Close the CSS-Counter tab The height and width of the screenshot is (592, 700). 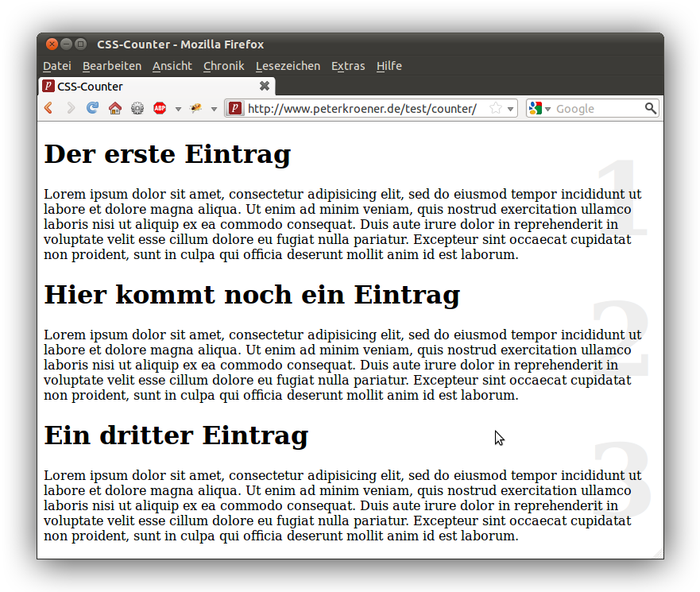coord(265,86)
